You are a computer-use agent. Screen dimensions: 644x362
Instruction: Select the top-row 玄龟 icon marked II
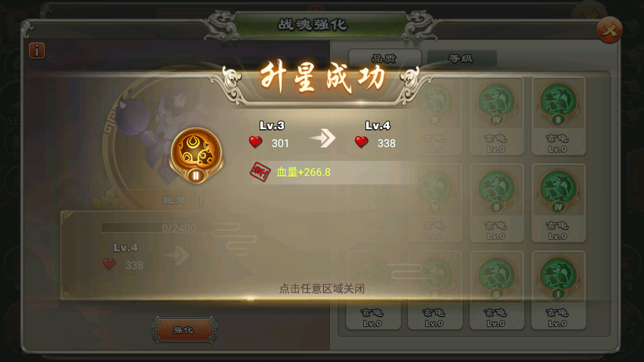coord(558,104)
